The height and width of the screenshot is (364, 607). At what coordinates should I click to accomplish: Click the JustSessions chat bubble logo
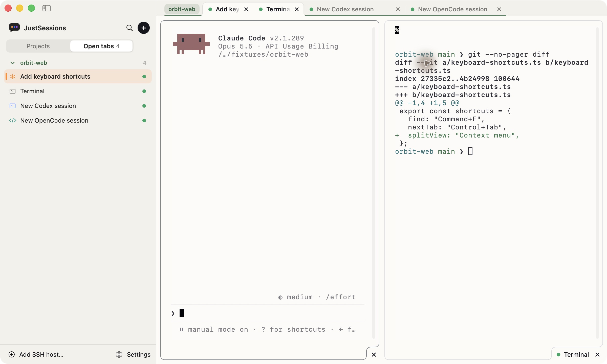[14, 28]
